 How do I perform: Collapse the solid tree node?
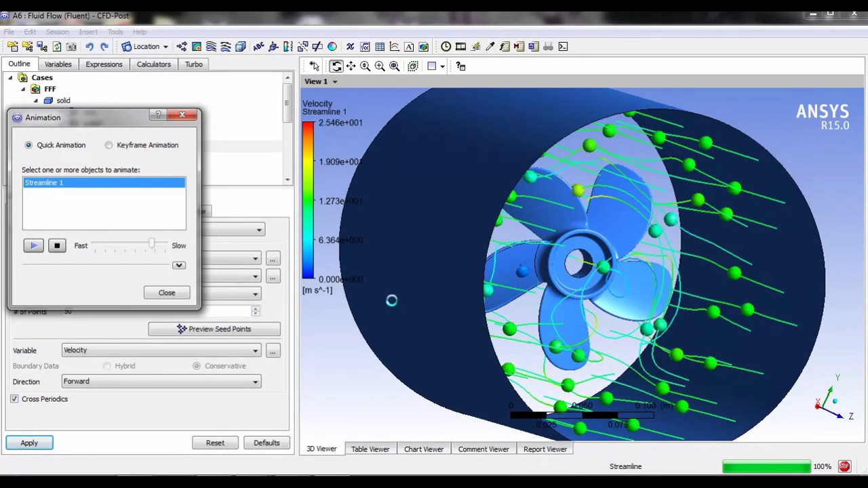pos(36,101)
